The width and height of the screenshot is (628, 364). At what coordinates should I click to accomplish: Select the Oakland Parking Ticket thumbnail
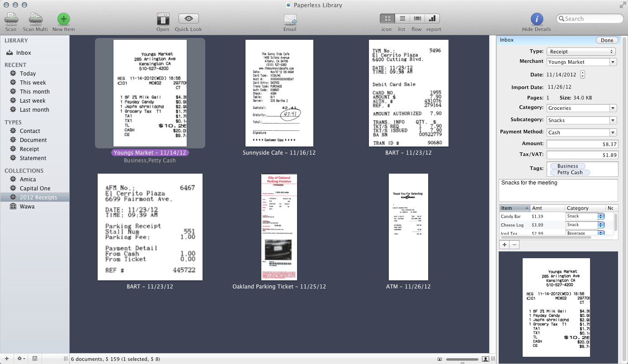coord(279,227)
